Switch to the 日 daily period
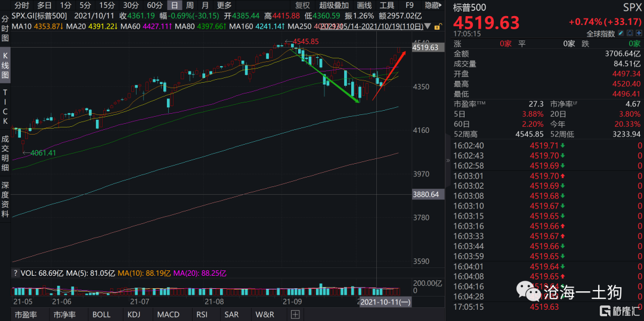Viewport: 644px width, 321px height. 175,5
